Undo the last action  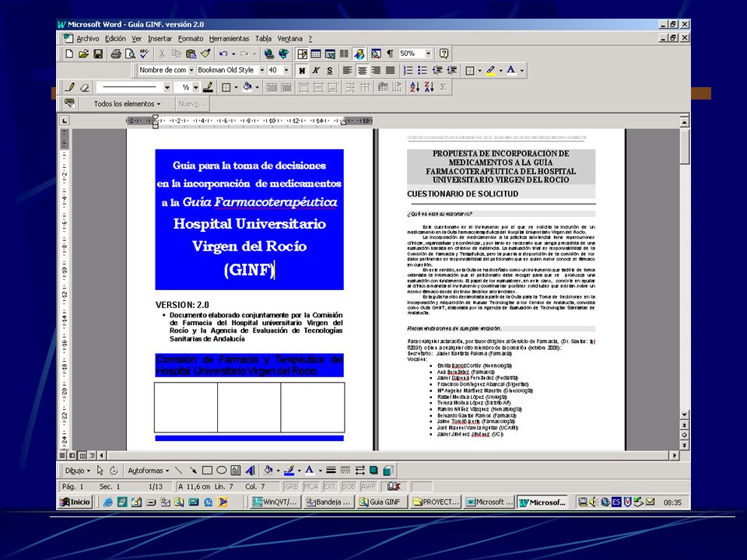[223, 54]
